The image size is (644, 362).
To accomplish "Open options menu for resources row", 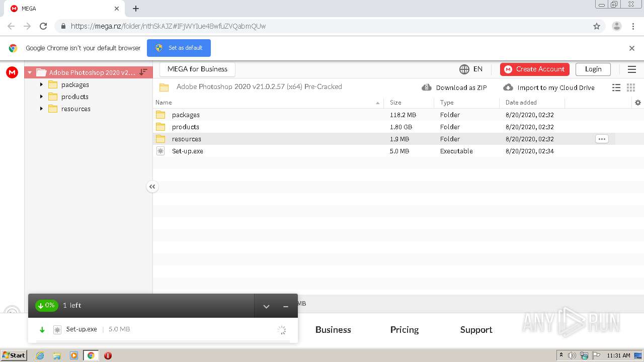I will pos(602,139).
